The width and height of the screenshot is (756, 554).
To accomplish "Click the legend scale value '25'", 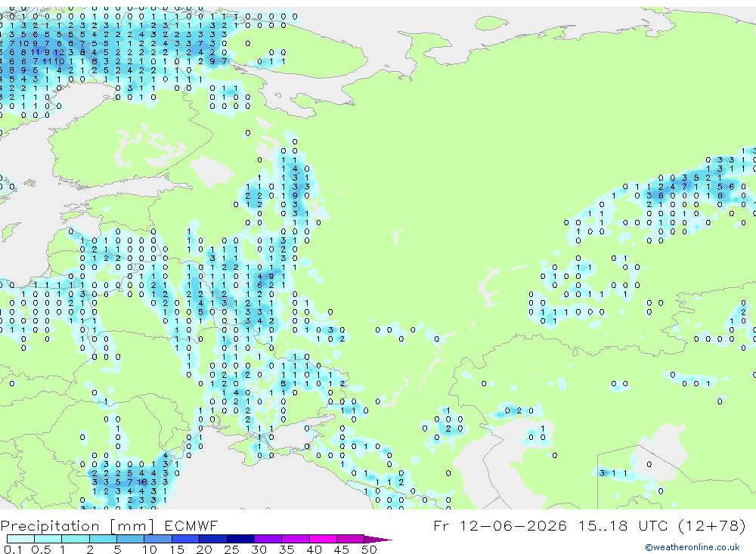I will point(231,549).
